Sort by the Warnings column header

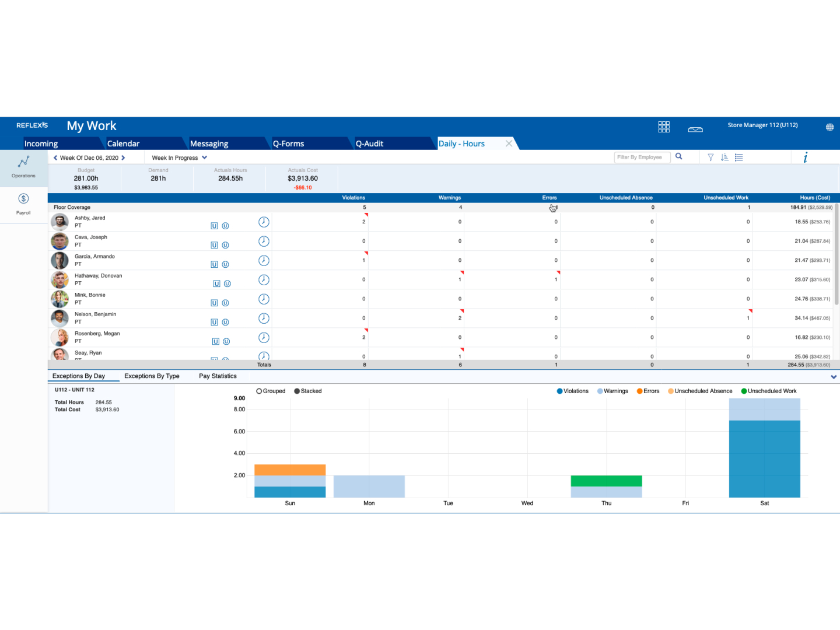(450, 198)
